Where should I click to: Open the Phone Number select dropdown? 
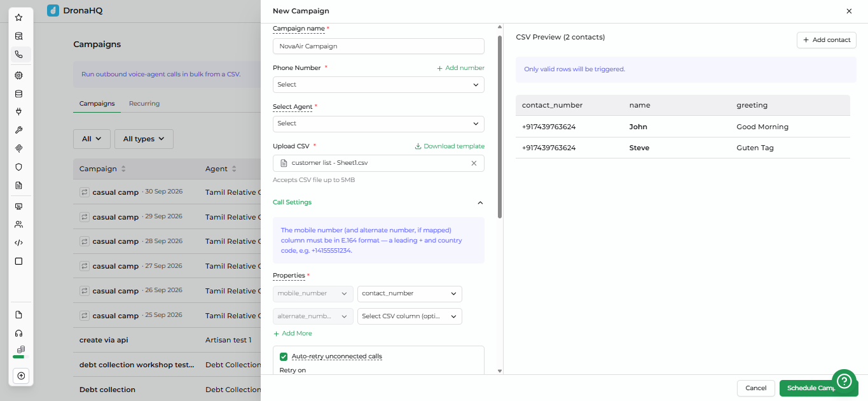378,85
